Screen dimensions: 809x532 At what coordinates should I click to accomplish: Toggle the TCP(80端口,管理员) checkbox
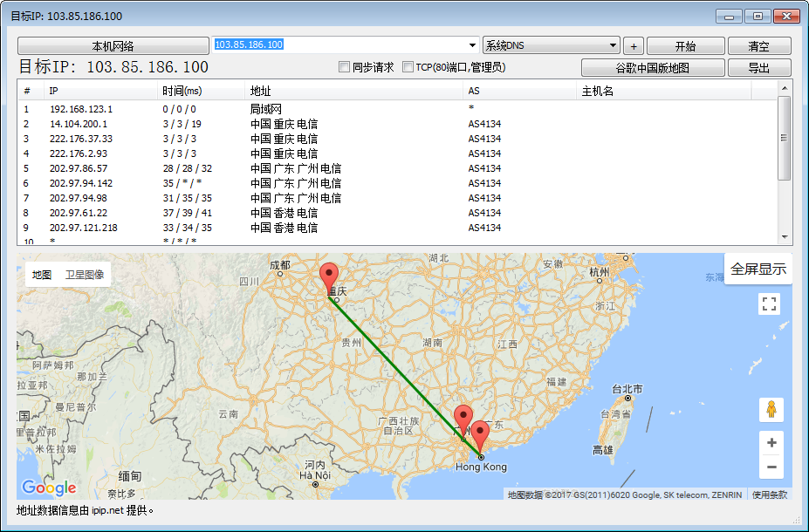point(408,67)
